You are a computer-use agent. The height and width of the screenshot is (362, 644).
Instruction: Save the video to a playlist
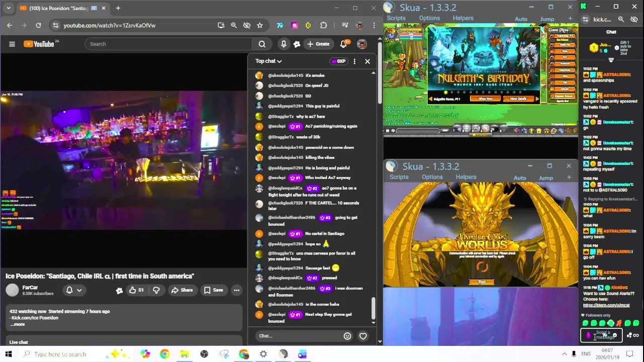213,290
